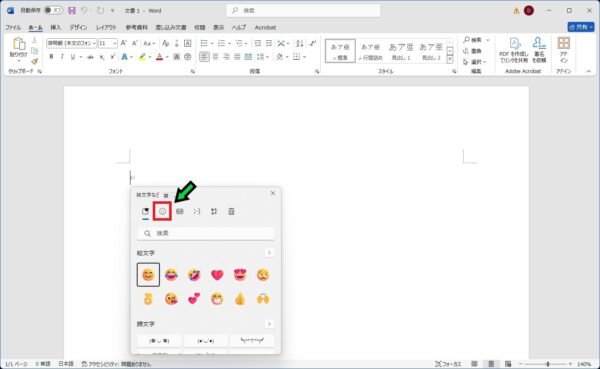Apply the red font color button
The image size is (600, 369).
click(160, 57)
